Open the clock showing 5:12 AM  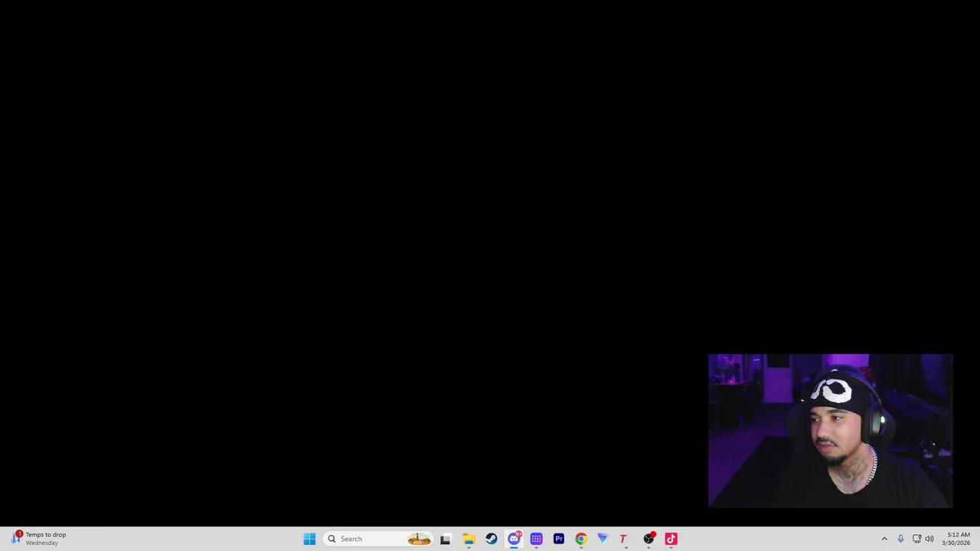point(957,539)
